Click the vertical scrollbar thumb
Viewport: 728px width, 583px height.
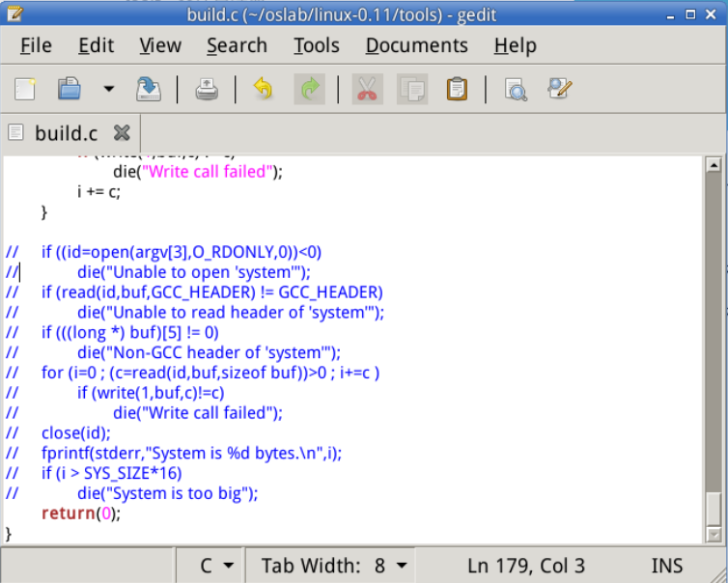pyautogui.click(x=714, y=509)
